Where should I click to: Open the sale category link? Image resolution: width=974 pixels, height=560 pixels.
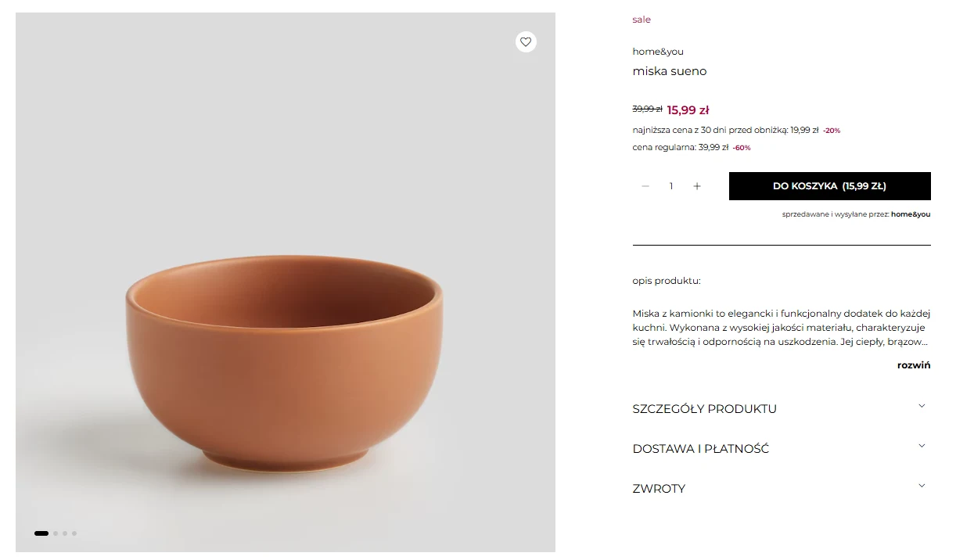pos(642,19)
